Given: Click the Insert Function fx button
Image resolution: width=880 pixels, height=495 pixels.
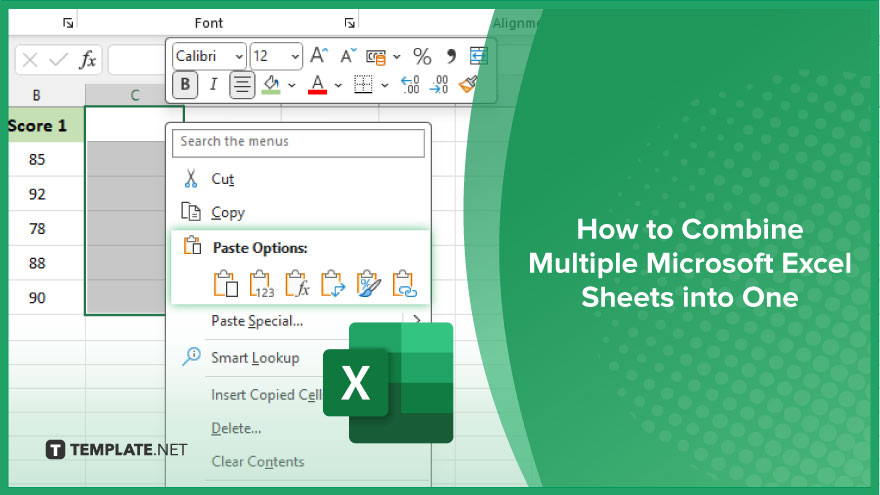Looking at the screenshot, I should coord(88,59).
